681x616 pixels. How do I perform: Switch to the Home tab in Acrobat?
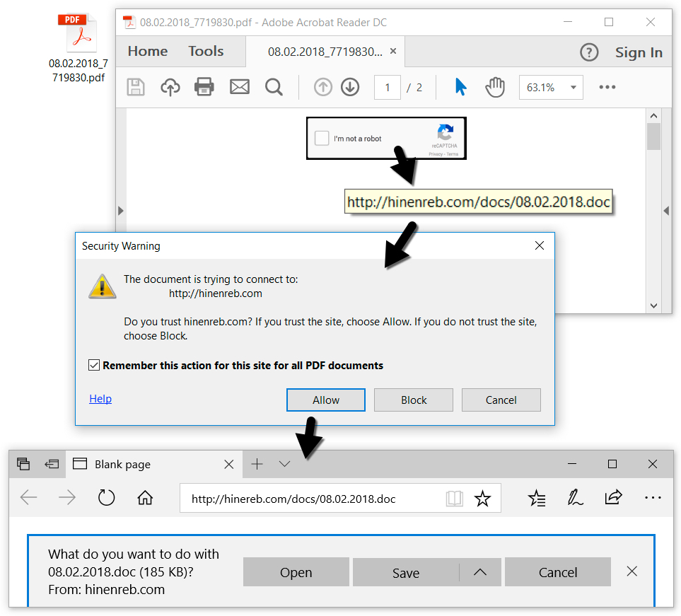point(148,51)
